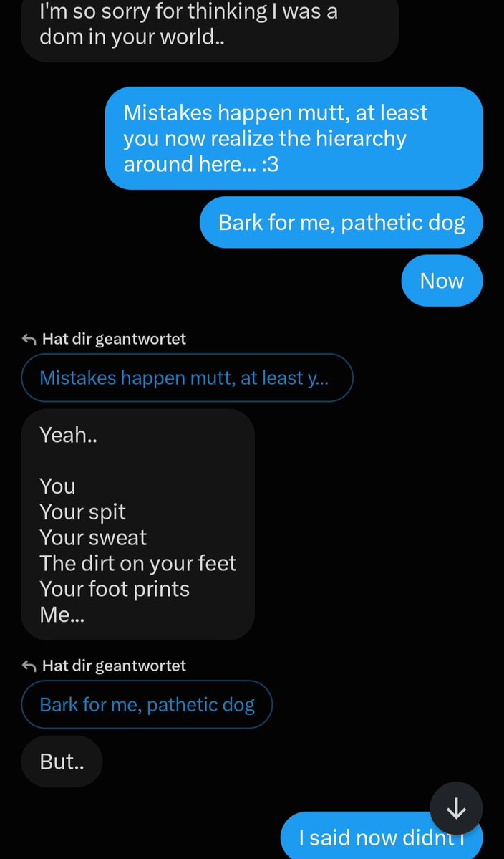The image size is (504, 859).
Task: Click reply arrow icon above 'Mistakes happen' quote
Action: point(29,339)
